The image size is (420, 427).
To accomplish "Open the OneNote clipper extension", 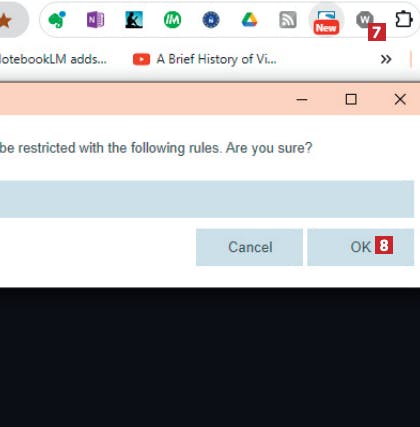I will (x=95, y=20).
